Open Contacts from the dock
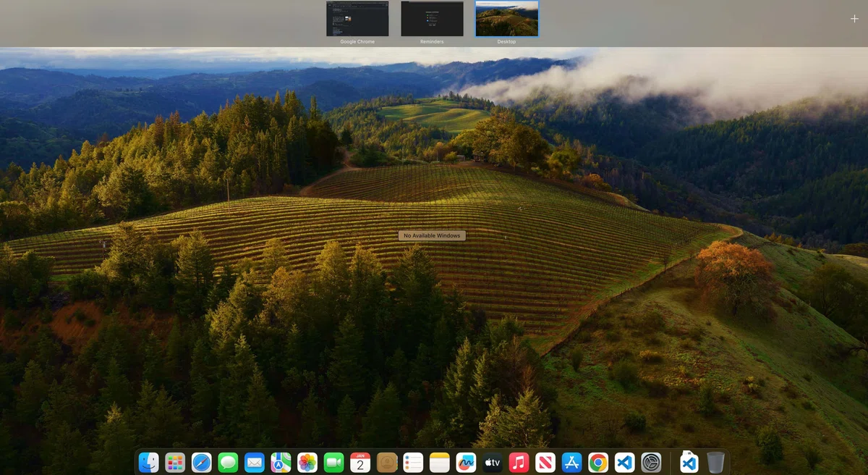 (x=387, y=462)
